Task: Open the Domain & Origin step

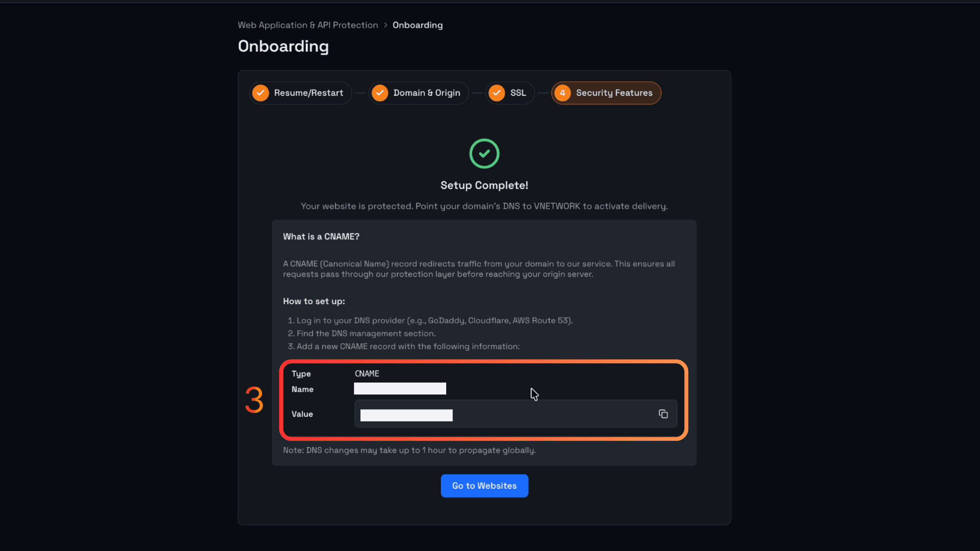Action: click(418, 93)
